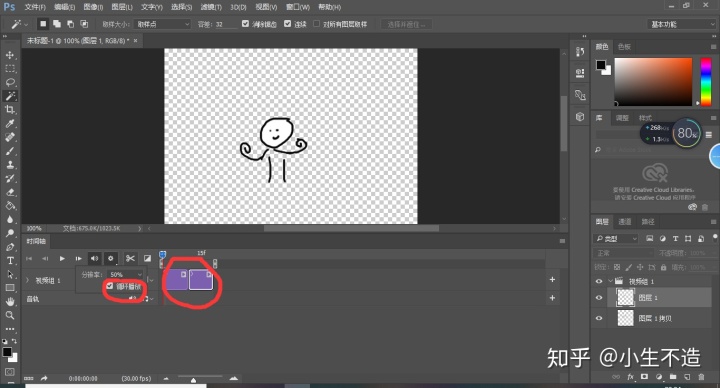Select the Horizontal Type tool
Viewport: 720px width, 388px height.
click(x=10, y=260)
